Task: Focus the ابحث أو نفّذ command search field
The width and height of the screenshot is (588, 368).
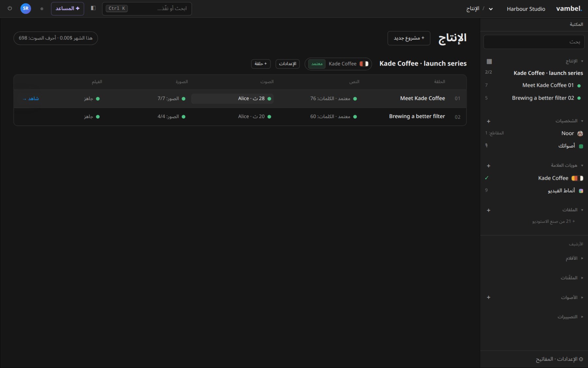Action: pyautogui.click(x=147, y=8)
